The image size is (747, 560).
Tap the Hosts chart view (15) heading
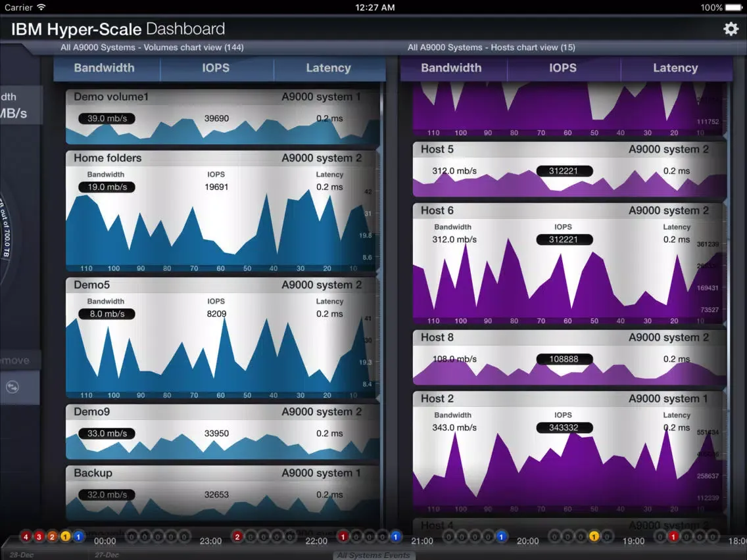tap(491, 47)
